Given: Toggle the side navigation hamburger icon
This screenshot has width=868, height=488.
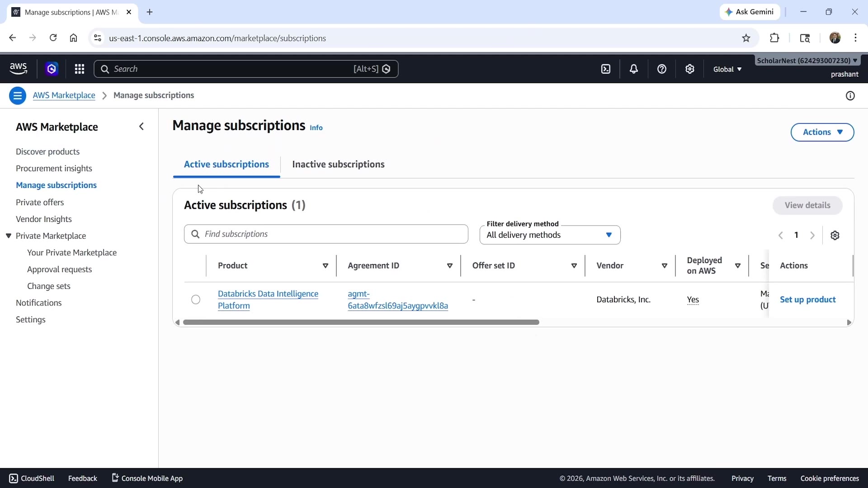Looking at the screenshot, I should pos(18,96).
